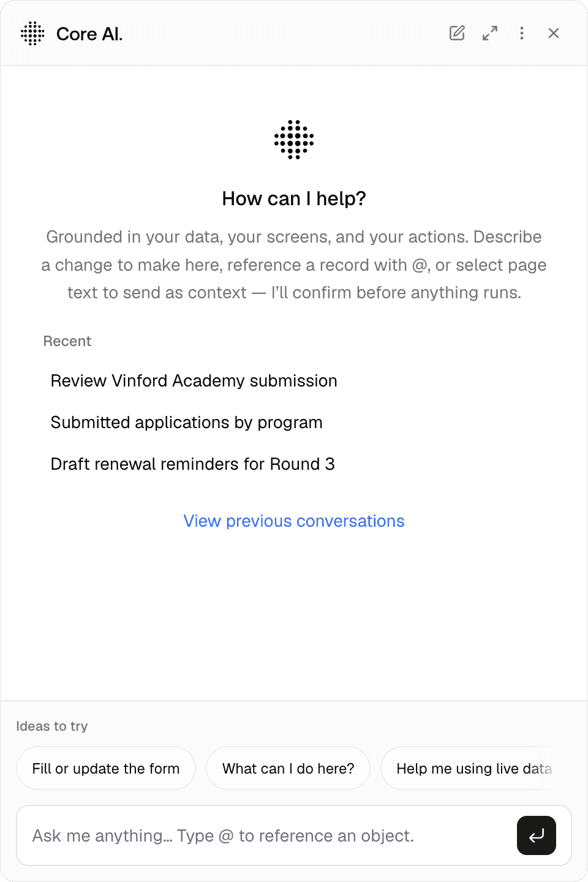Click the grounded in your data description text

point(294,265)
